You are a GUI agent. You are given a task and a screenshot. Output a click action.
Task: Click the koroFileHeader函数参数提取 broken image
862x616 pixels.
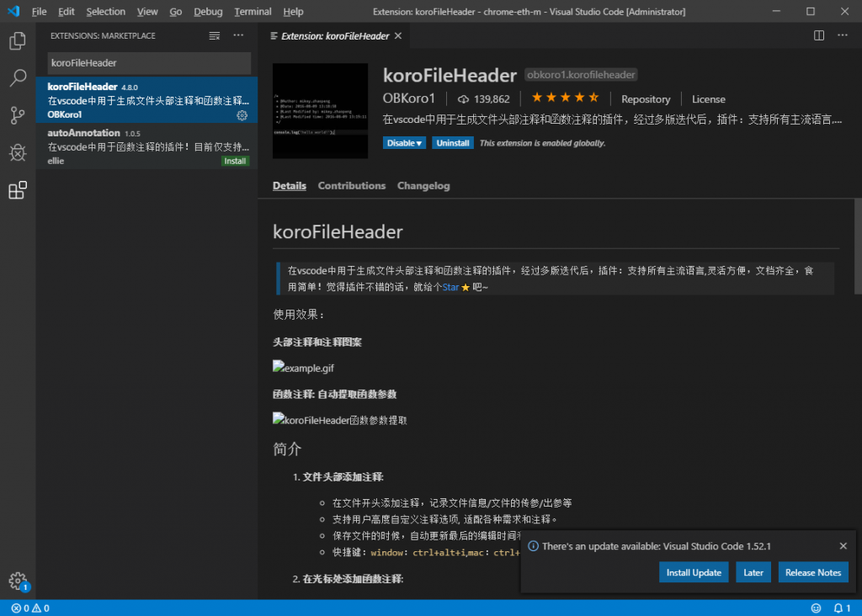coord(340,420)
